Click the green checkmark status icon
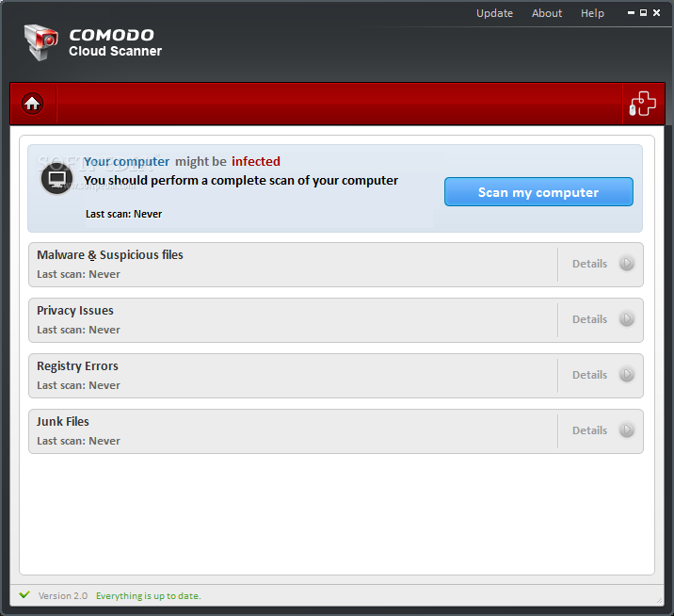 click(x=24, y=595)
